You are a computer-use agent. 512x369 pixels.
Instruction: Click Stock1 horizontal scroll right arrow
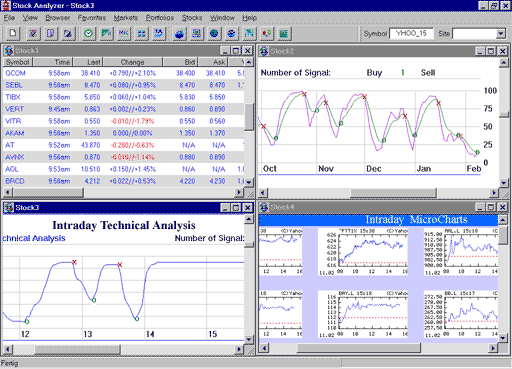[x=239, y=192]
